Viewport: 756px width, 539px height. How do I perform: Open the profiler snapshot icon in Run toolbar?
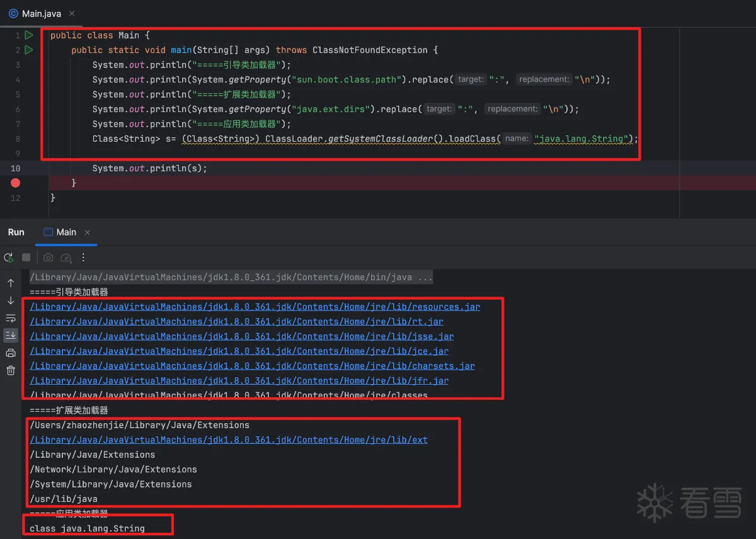click(x=66, y=258)
